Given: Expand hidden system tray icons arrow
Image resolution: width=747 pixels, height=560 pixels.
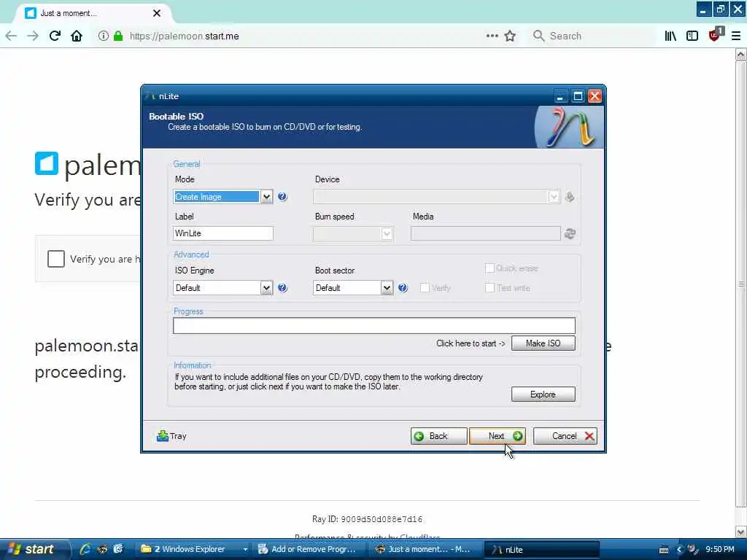Looking at the screenshot, I should tap(680, 550).
